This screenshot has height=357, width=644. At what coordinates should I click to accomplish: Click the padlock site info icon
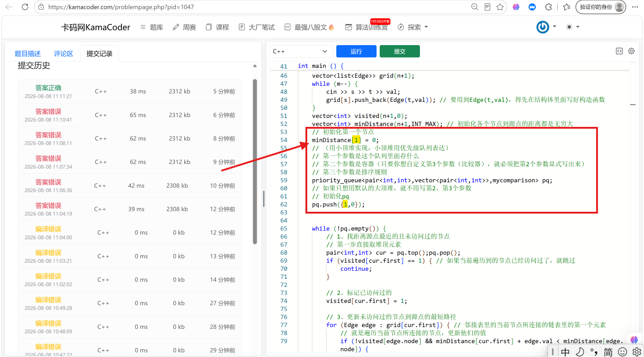click(x=41, y=7)
